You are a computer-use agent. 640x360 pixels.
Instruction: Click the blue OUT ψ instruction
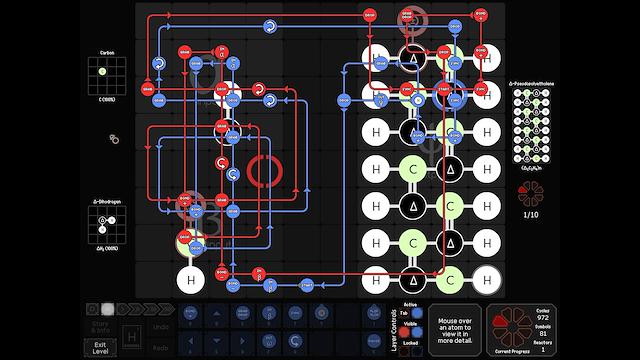(381, 100)
